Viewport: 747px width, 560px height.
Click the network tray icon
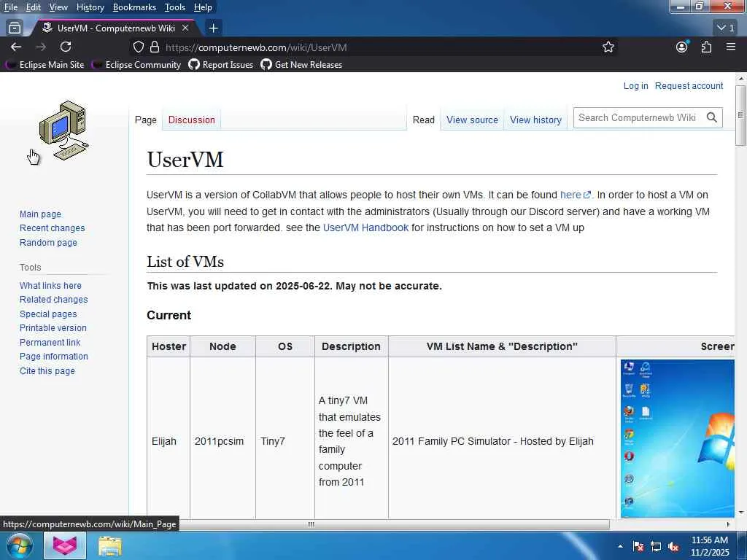click(656, 546)
